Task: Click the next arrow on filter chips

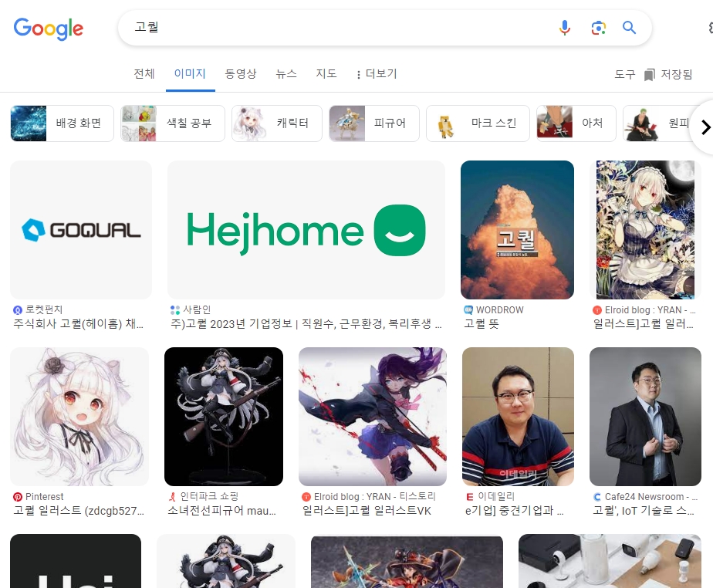Action: click(705, 127)
